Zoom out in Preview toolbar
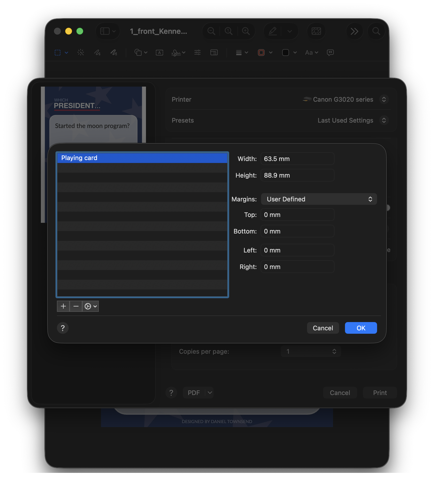This screenshot has width=434, height=504. 211,31
